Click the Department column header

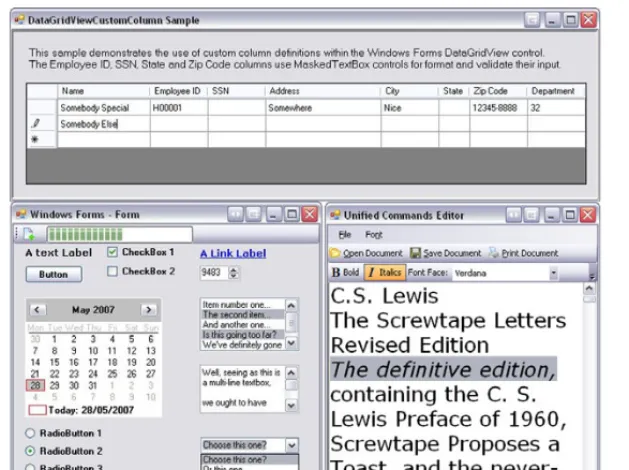(556, 91)
